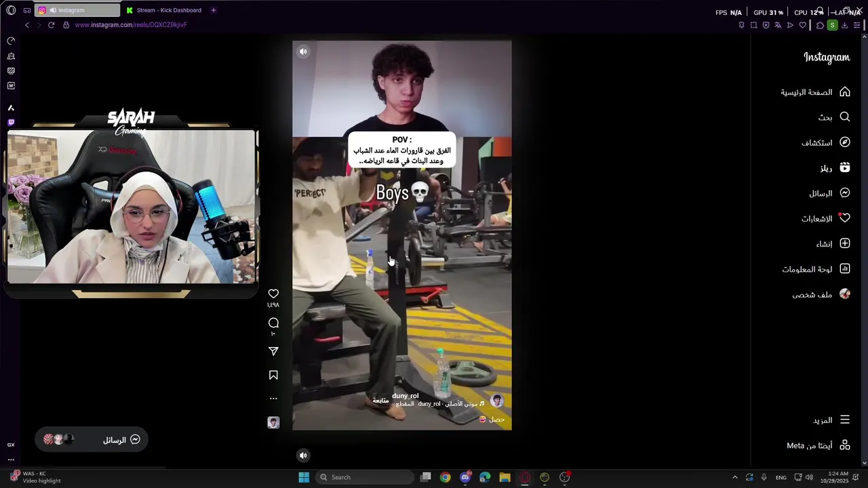Open duny_rol username on reel
868x488 pixels.
(405, 396)
